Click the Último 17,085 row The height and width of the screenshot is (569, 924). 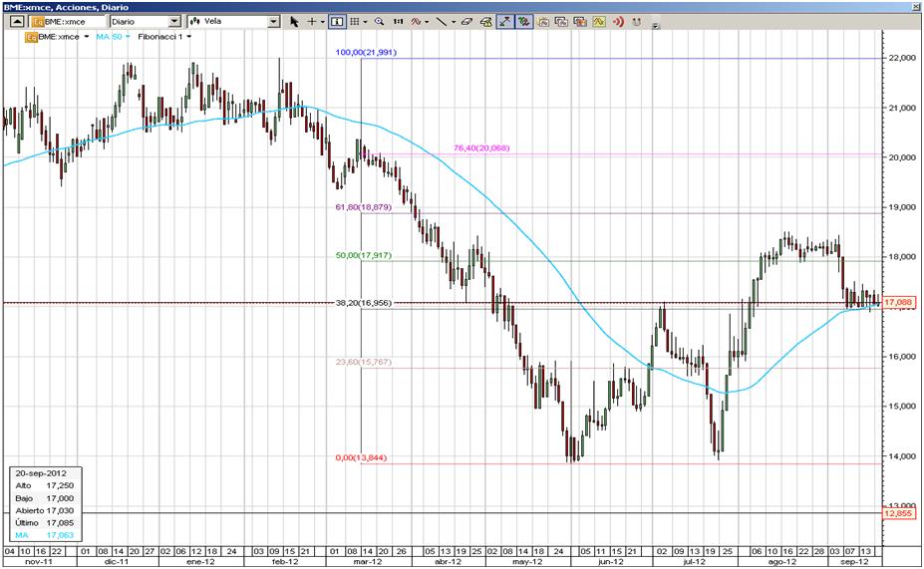point(45,523)
